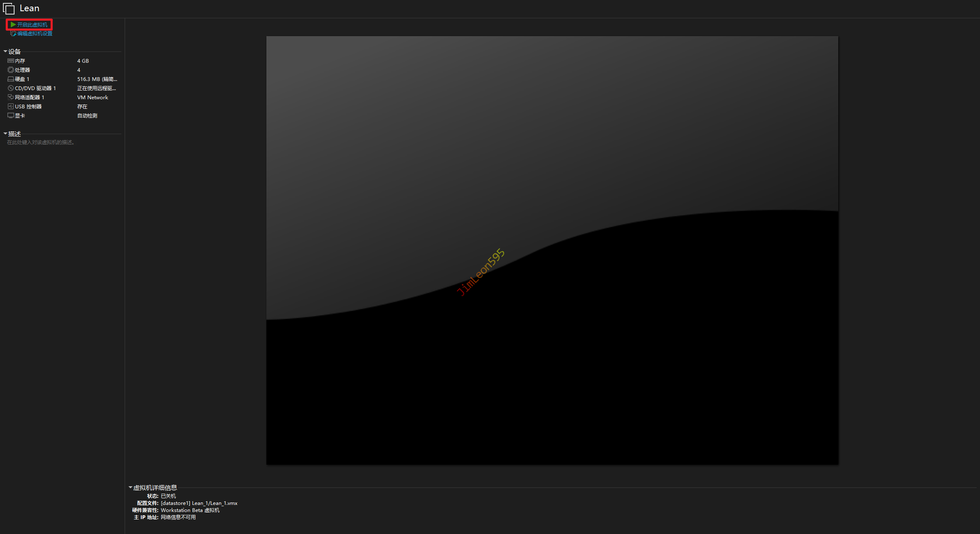This screenshot has height=534, width=980.
Task: Click the network adapter (网络适配器 1) icon
Action: point(11,98)
